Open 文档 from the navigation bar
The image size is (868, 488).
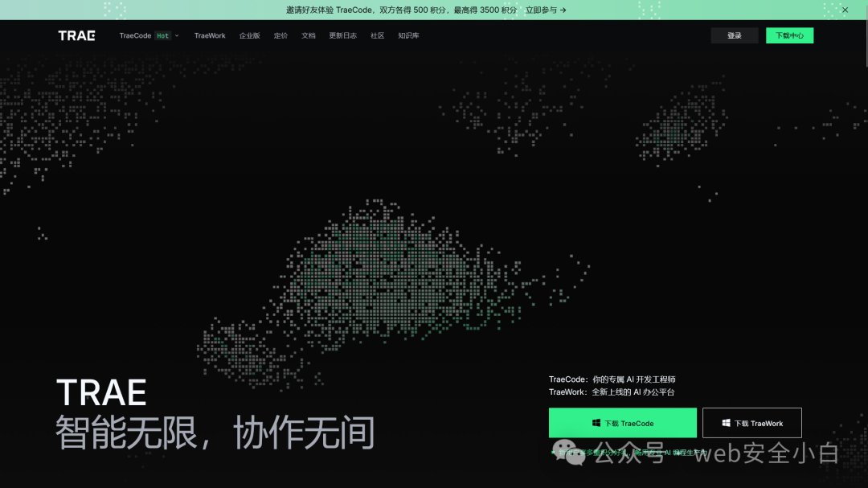pyautogui.click(x=309, y=35)
